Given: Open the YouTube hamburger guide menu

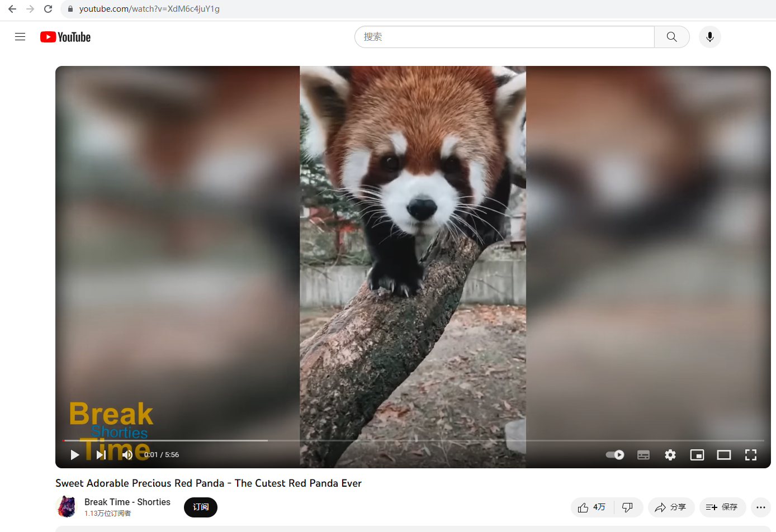Looking at the screenshot, I should (x=20, y=37).
